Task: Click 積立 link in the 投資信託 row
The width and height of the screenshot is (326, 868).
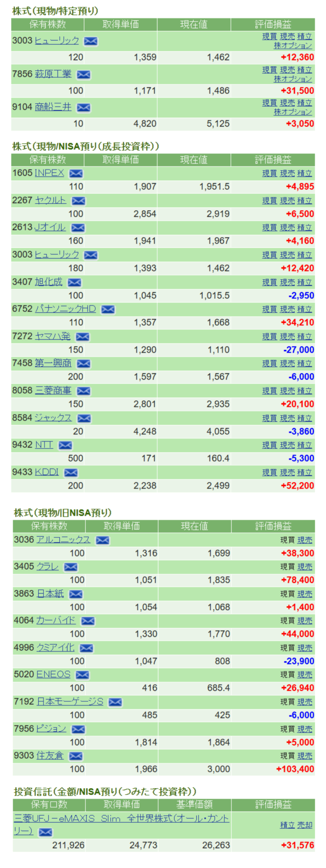Action: tap(287, 825)
